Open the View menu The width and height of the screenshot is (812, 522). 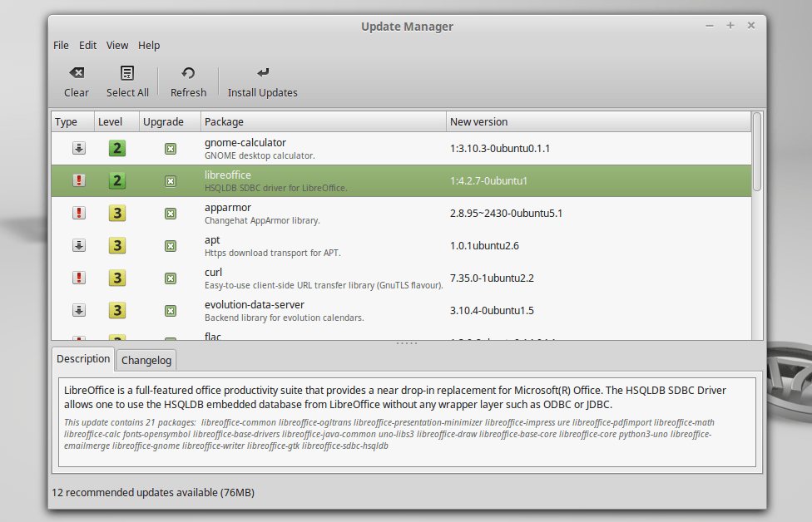point(116,45)
